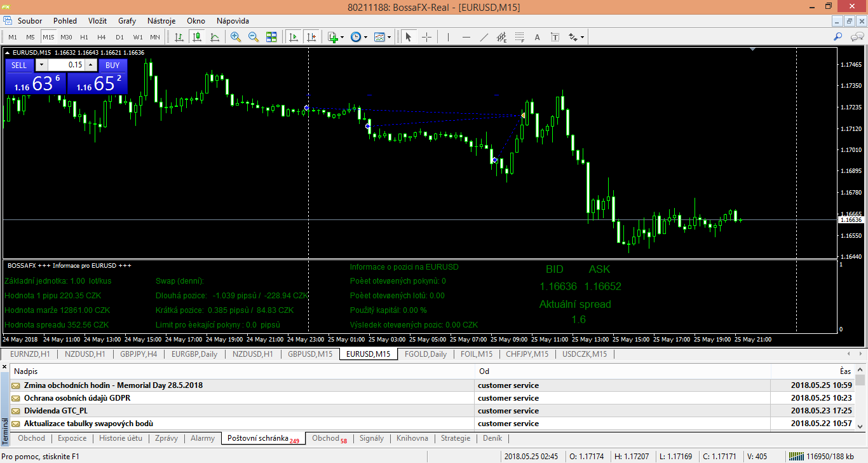This screenshot has height=463, width=868.
Task: Switch to GBPJPY,H4 chart tab
Action: point(139,354)
